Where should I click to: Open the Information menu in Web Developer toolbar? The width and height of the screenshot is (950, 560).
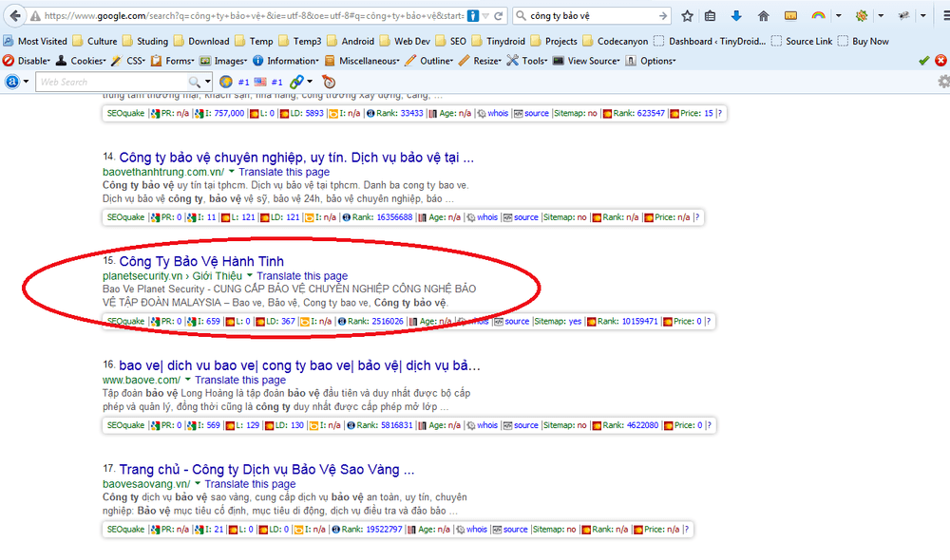coord(285,61)
